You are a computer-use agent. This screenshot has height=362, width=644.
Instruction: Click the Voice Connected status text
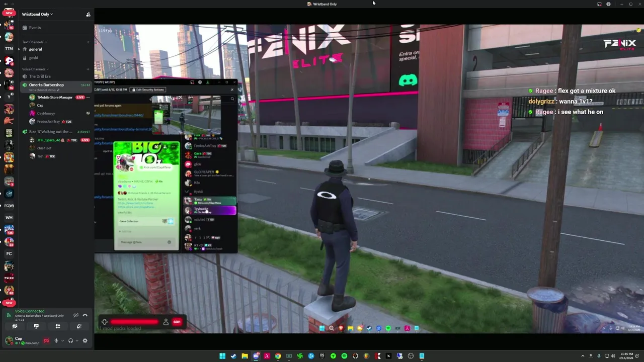coord(30,311)
